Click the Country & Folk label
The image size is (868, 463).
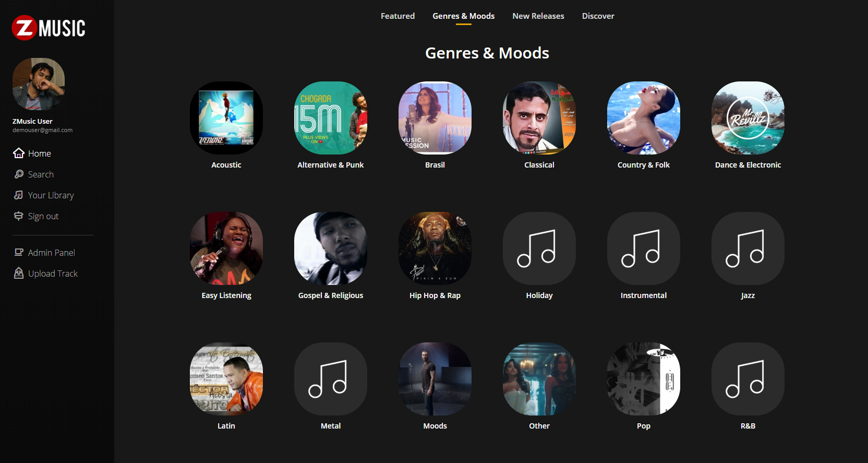click(644, 165)
